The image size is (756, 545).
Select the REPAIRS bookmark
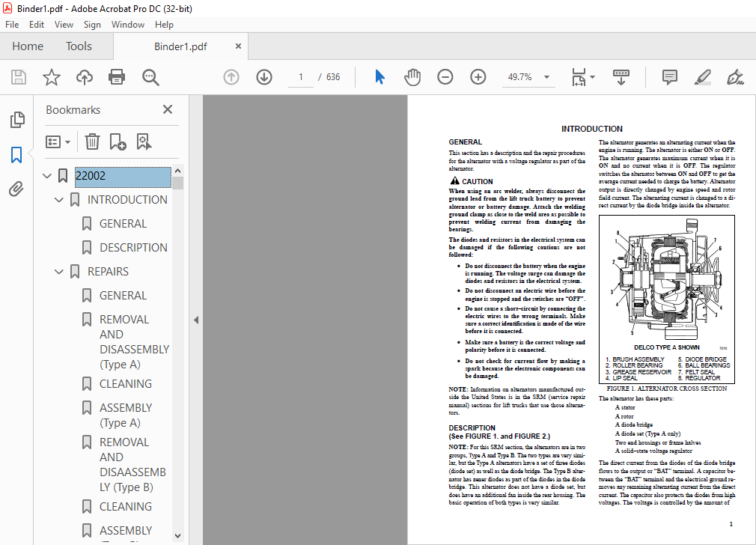click(x=108, y=272)
